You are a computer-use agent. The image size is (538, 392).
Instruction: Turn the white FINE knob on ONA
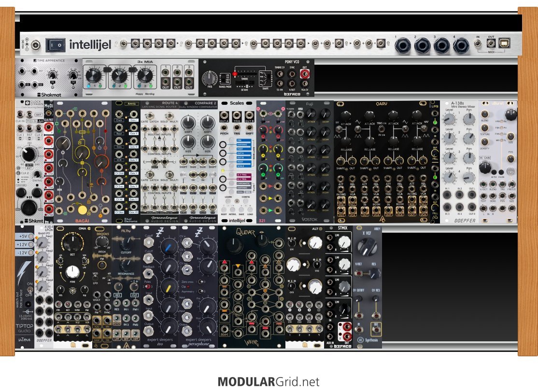(72, 272)
